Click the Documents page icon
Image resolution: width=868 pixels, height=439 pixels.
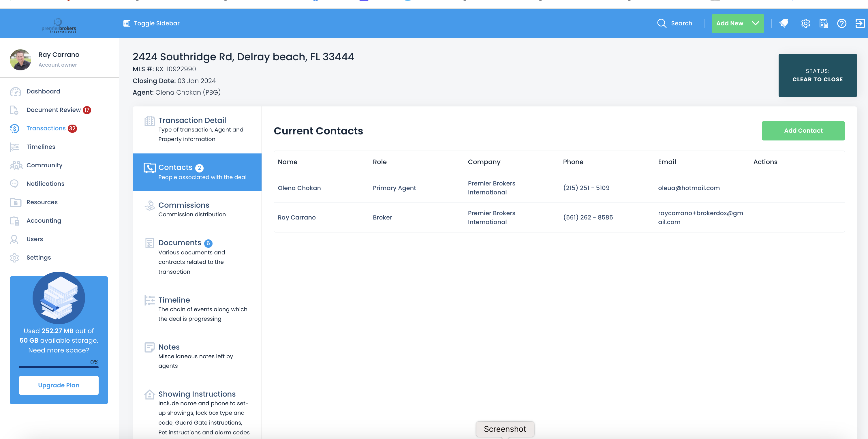click(149, 243)
